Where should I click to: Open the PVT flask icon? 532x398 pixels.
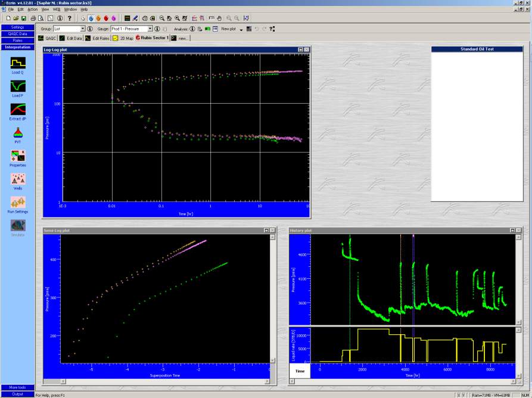[x=18, y=132]
